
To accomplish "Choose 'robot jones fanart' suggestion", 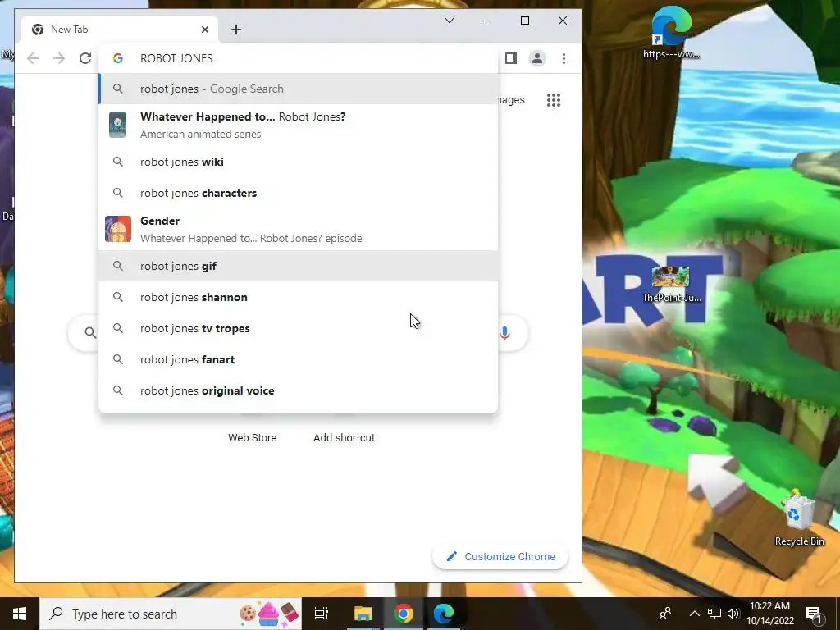I will pos(298,359).
